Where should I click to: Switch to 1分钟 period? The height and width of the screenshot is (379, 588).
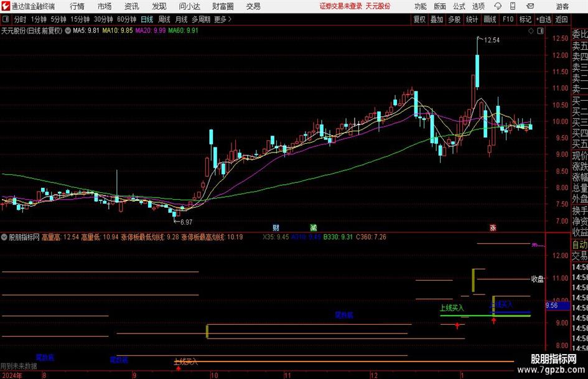click(39, 19)
